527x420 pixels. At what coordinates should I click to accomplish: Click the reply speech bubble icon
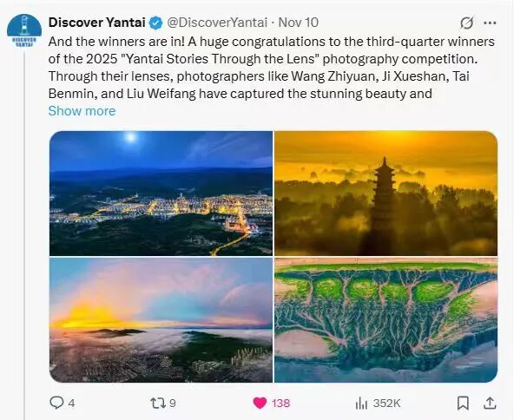pos(56,403)
